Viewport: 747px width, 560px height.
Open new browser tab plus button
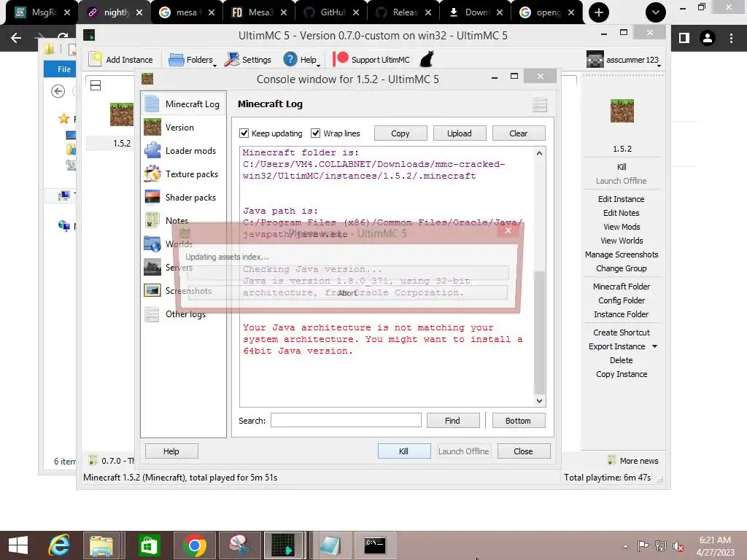[x=599, y=12]
